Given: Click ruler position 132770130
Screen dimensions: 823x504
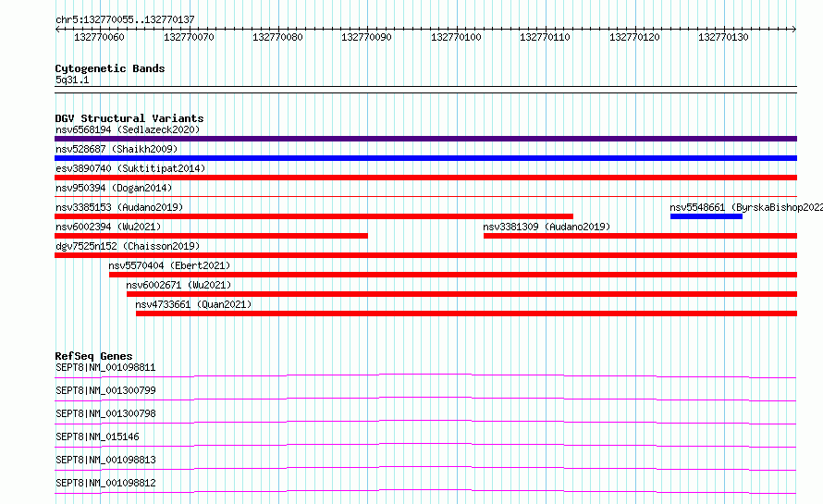Looking at the screenshot, I should pos(723,37).
